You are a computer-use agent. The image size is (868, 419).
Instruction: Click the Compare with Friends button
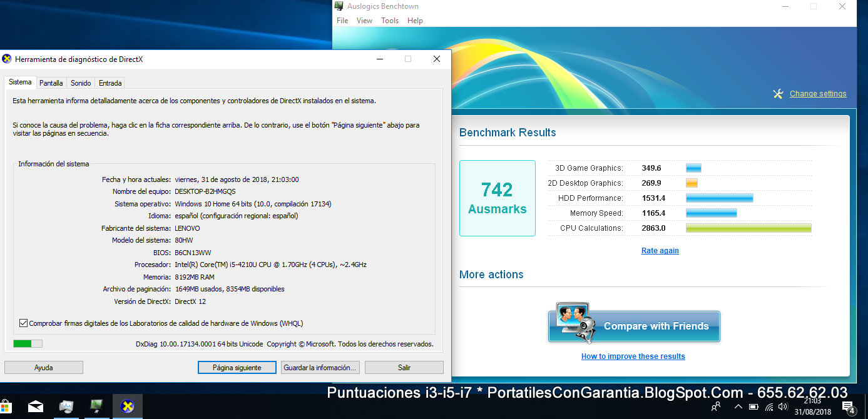tap(634, 326)
